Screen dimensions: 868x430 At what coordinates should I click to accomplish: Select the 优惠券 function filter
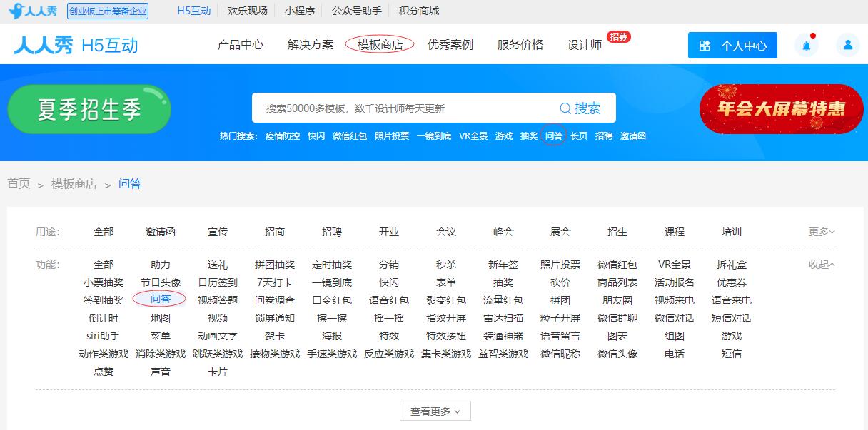click(732, 282)
